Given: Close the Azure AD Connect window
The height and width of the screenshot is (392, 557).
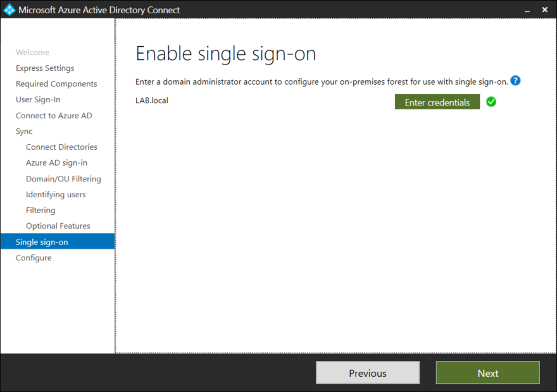Looking at the screenshot, I should [545, 9].
